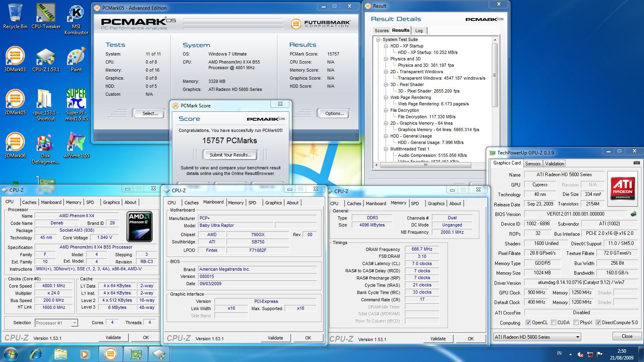Viewport: 644px width, 362px height.
Task: Launch Windows Media Player taskbar icon
Action: [85, 354]
